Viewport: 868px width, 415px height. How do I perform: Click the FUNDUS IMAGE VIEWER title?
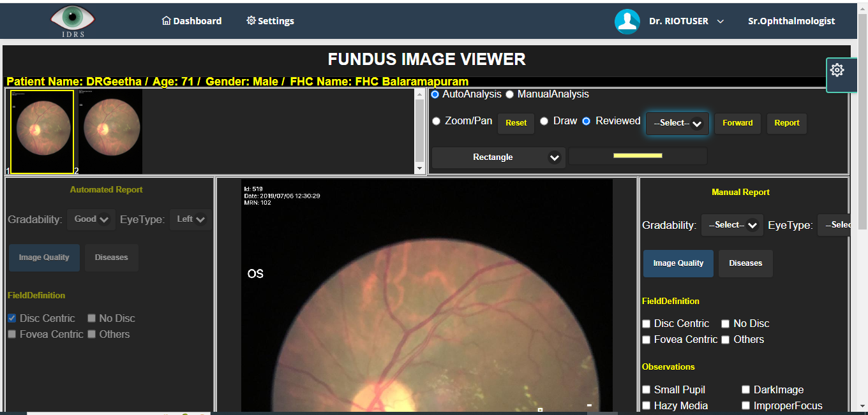pos(427,59)
